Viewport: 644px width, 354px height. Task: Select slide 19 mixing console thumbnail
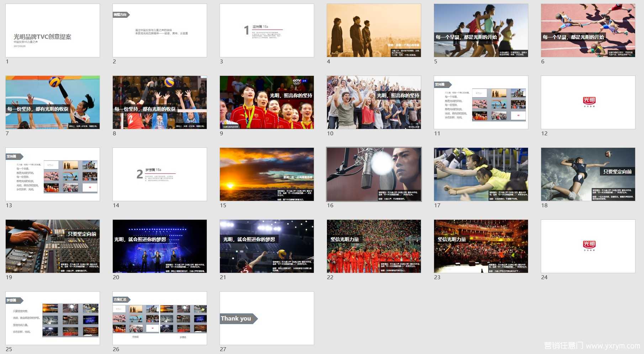(x=53, y=246)
